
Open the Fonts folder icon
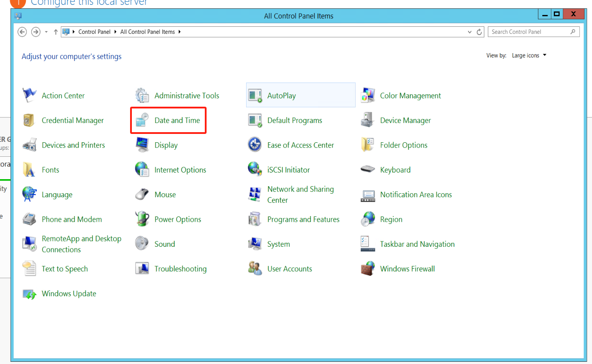29,169
